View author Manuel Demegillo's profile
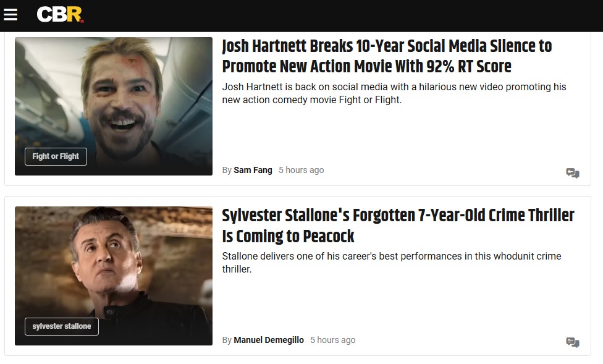The height and width of the screenshot is (364, 603). coord(269,340)
